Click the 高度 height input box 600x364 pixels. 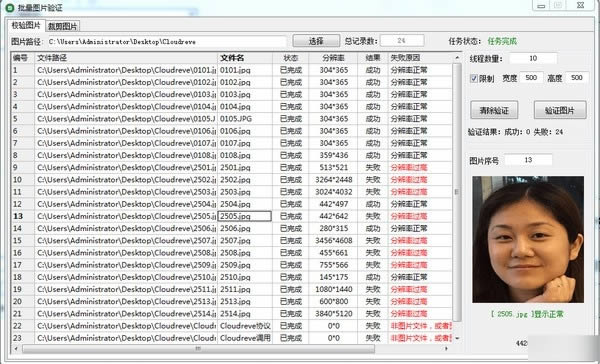(577, 78)
